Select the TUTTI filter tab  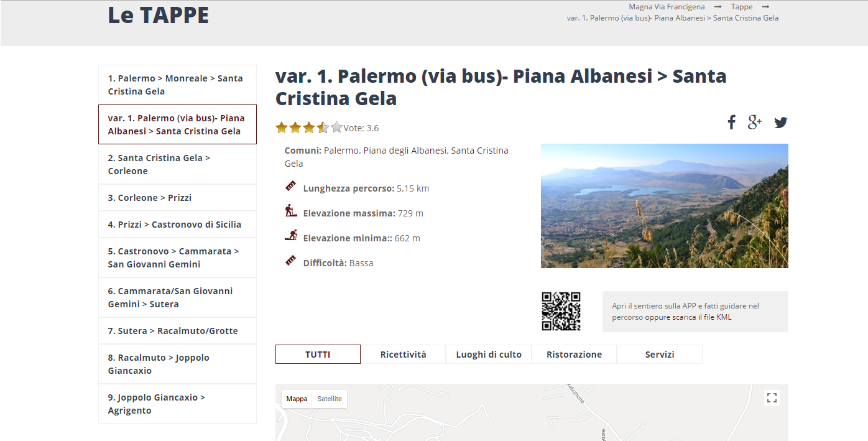(x=318, y=355)
